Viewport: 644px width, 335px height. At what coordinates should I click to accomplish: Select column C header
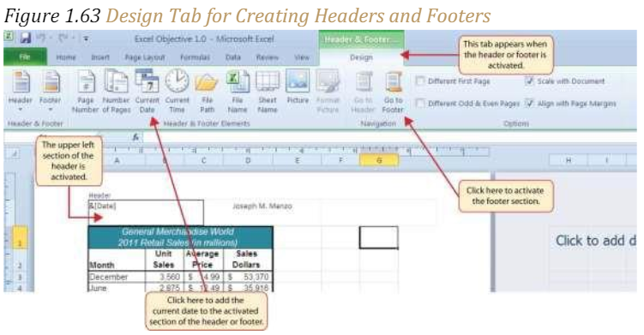coord(204,160)
